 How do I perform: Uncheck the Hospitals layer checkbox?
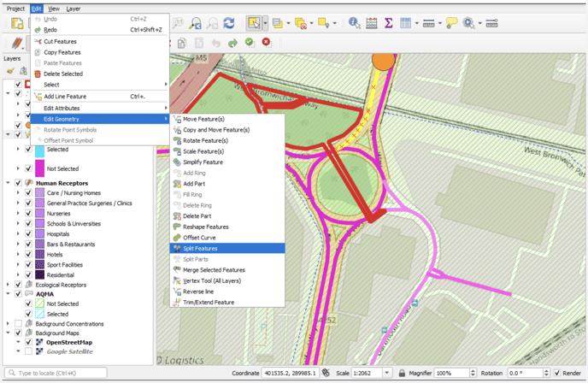pos(28,233)
